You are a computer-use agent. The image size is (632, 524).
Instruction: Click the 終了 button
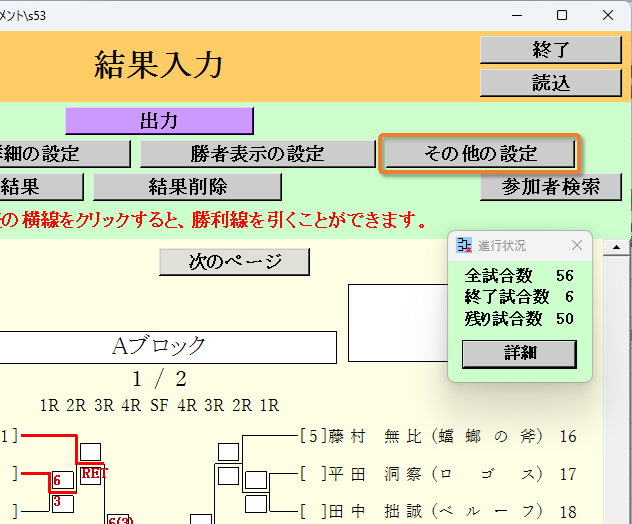click(x=551, y=50)
